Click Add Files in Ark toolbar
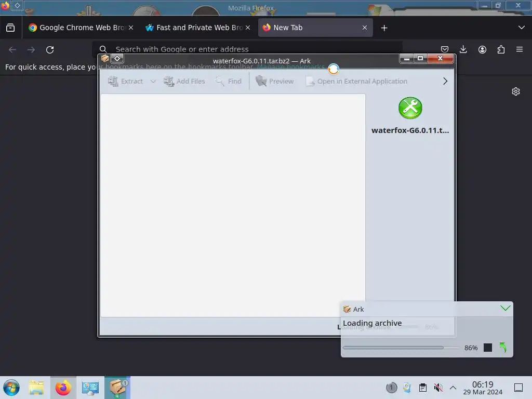Image resolution: width=532 pixels, height=399 pixels. click(184, 82)
